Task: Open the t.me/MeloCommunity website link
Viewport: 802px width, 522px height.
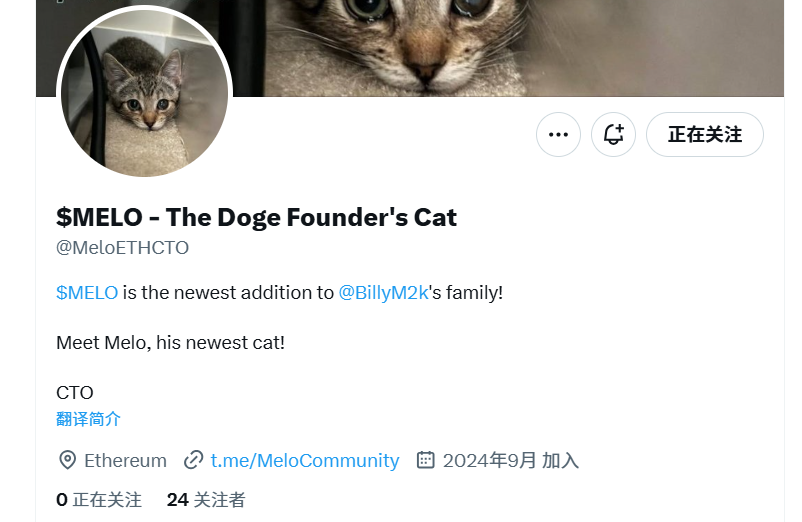Action: point(304,460)
